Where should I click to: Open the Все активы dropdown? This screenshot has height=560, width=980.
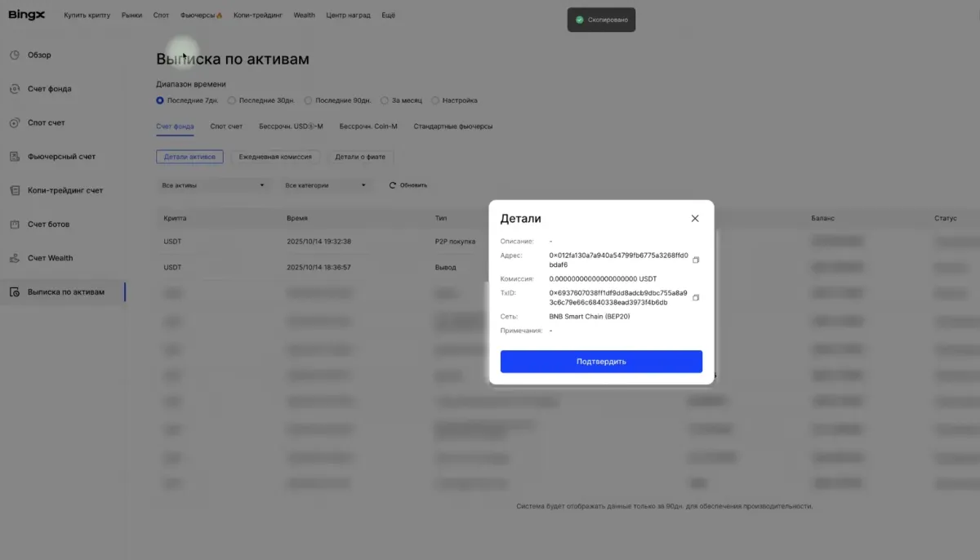(213, 184)
